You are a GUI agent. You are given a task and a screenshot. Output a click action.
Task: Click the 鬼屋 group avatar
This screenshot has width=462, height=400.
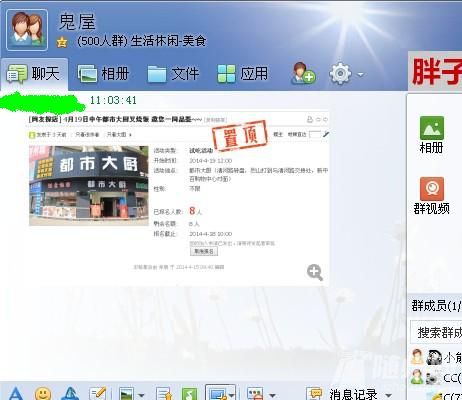[x=27, y=30]
